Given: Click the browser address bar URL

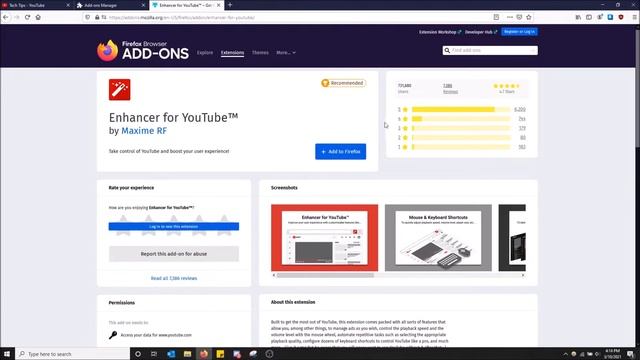Looking at the screenshot, I should click(182, 18).
